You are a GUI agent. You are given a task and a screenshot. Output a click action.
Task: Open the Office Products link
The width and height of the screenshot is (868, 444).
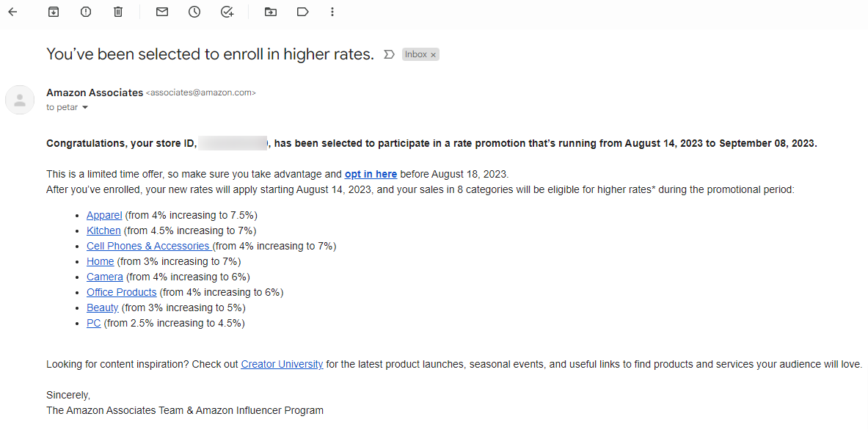121,292
